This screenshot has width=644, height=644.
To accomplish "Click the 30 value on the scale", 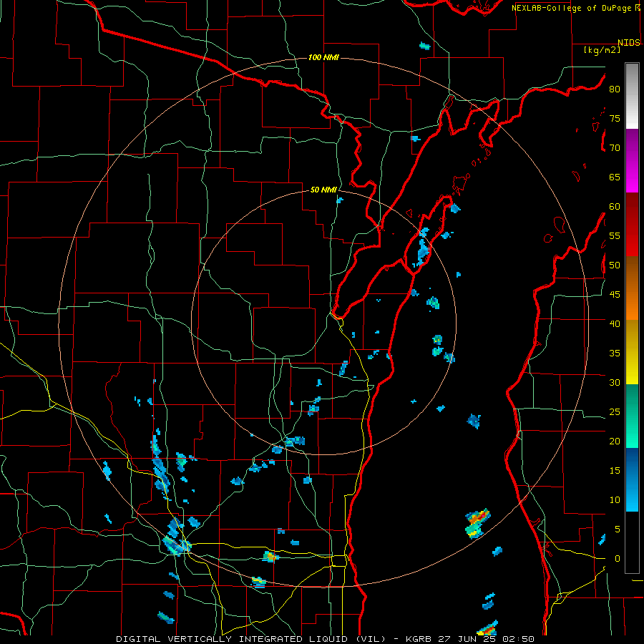I will (615, 383).
